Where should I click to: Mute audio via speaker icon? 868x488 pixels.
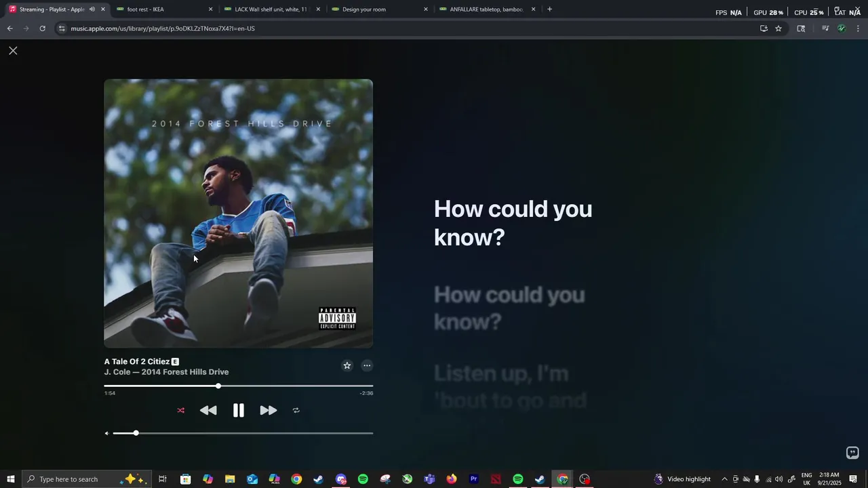(106, 433)
